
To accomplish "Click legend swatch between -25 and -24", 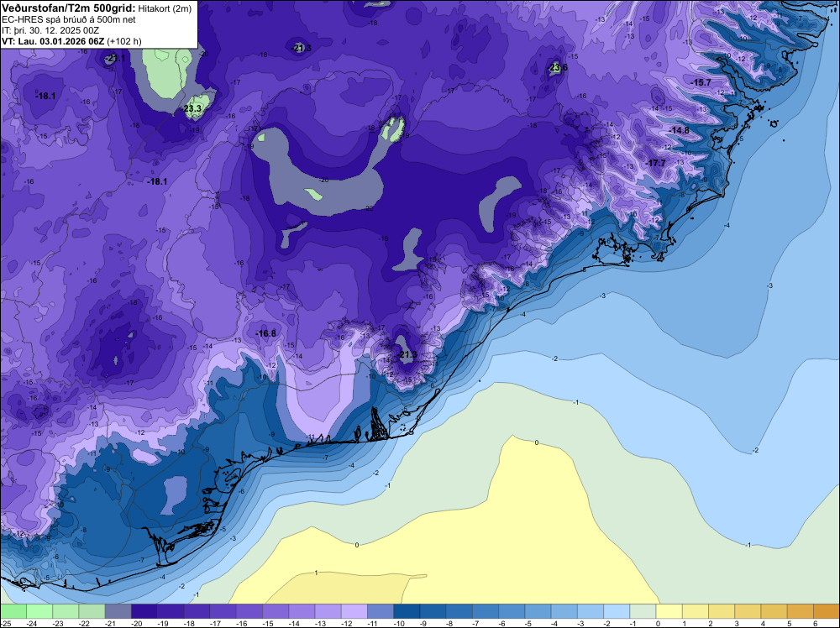I will point(13,611).
